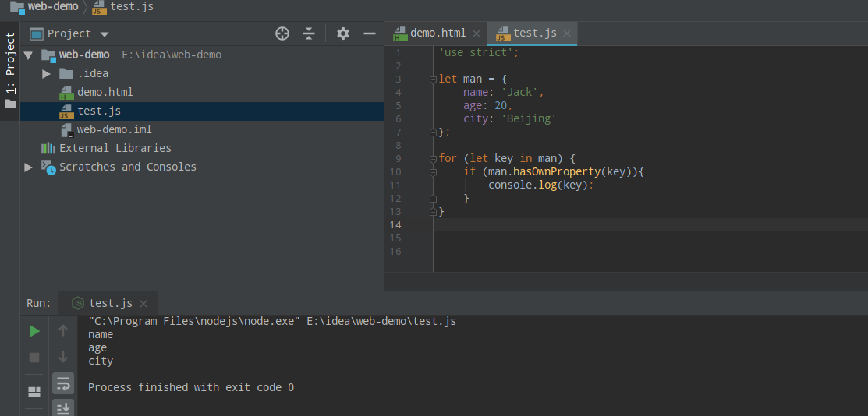Screen dimensions: 868x416
Task: Hide the Project panel with minus icon
Action: pyautogui.click(x=370, y=33)
